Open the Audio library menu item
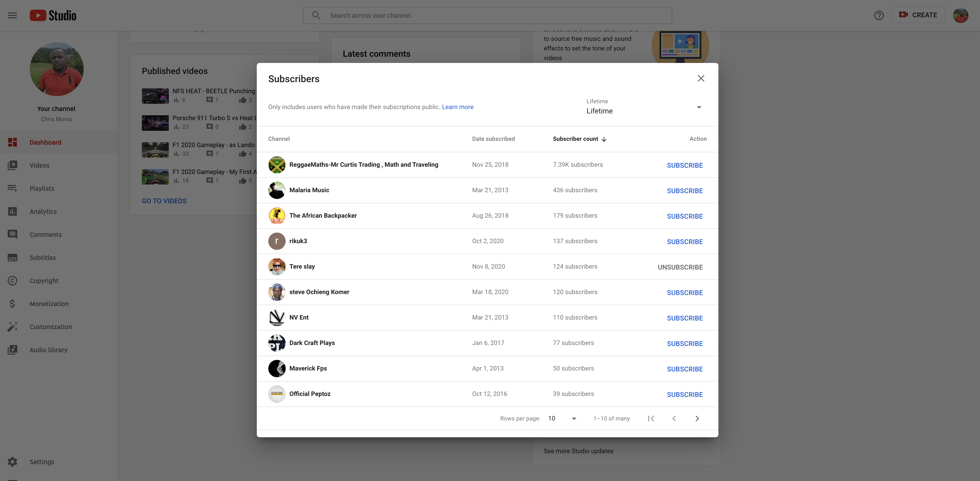980x481 pixels. (x=59, y=350)
